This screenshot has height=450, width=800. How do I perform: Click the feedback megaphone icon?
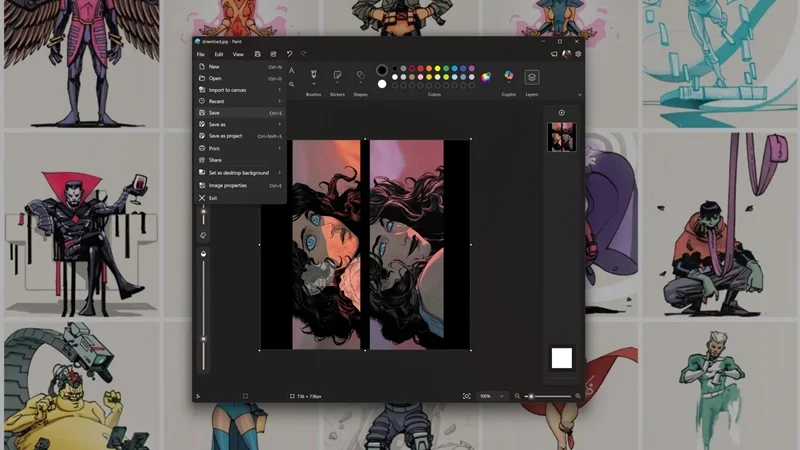point(554,54)
